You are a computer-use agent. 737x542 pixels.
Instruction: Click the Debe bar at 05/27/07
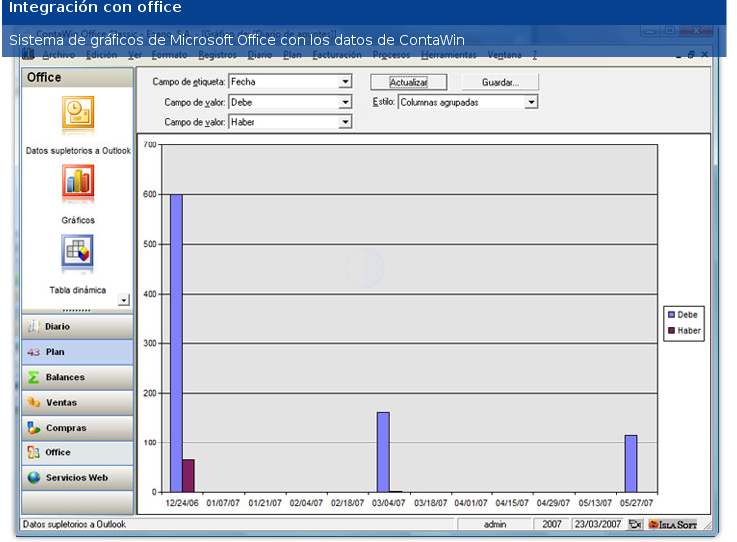pyautogui.click(x=631, y=463)
